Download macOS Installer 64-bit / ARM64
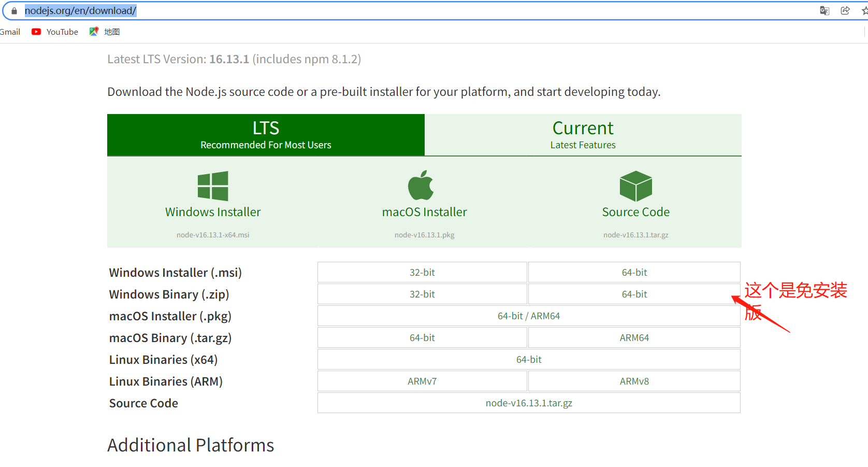868x467 pixels. click(x=529, y=316)
